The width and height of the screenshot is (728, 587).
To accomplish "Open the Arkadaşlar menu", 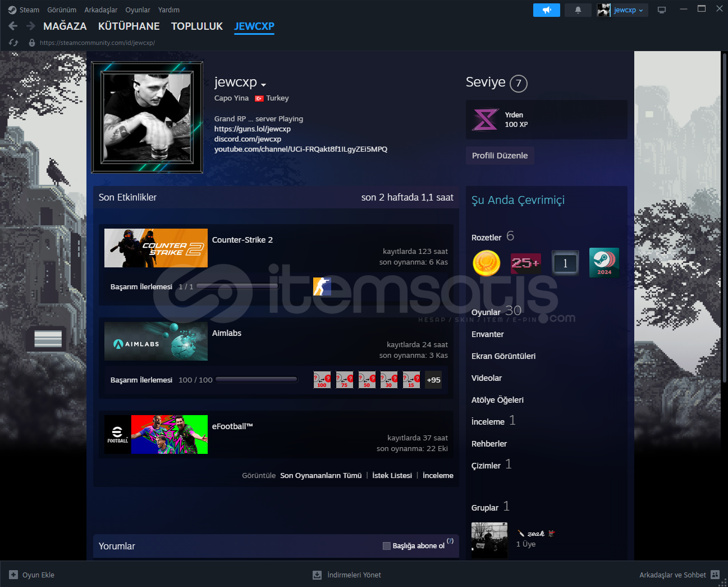I will [x=101, y=10].
